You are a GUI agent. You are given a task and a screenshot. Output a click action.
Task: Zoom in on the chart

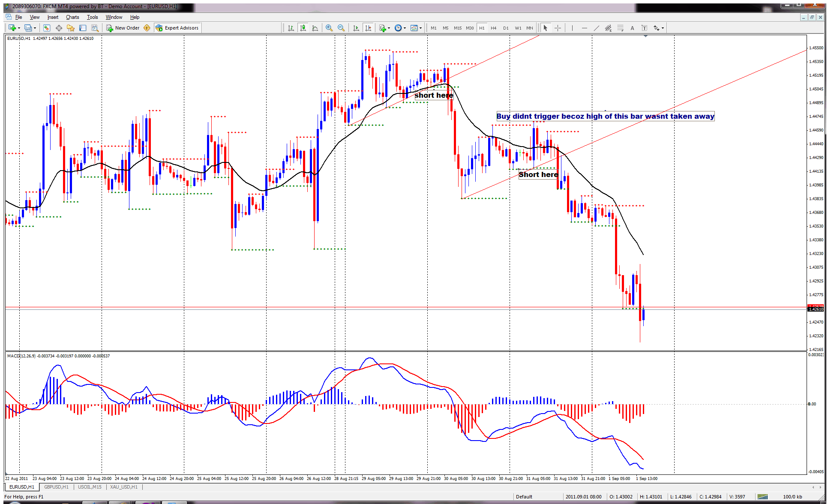(x=329, y=28)
